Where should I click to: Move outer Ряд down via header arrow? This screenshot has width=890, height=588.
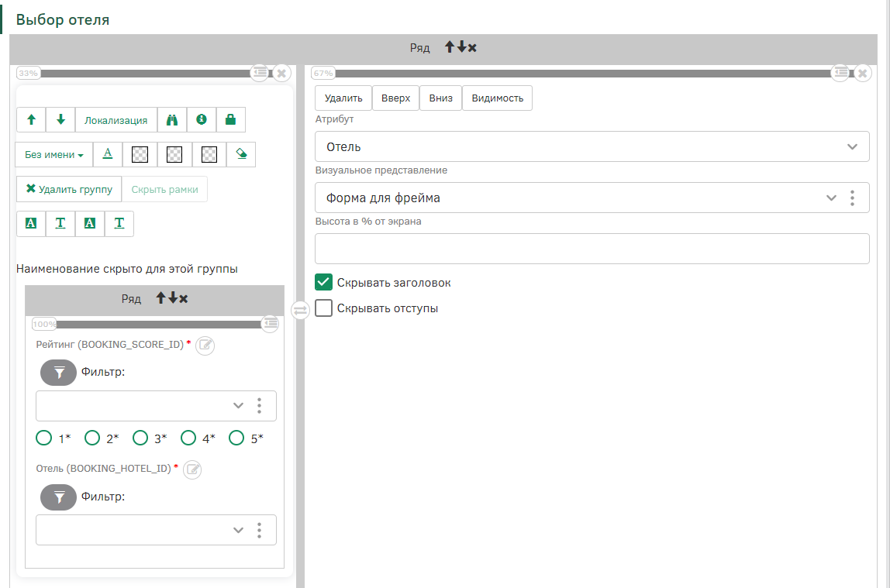point(461,47)
